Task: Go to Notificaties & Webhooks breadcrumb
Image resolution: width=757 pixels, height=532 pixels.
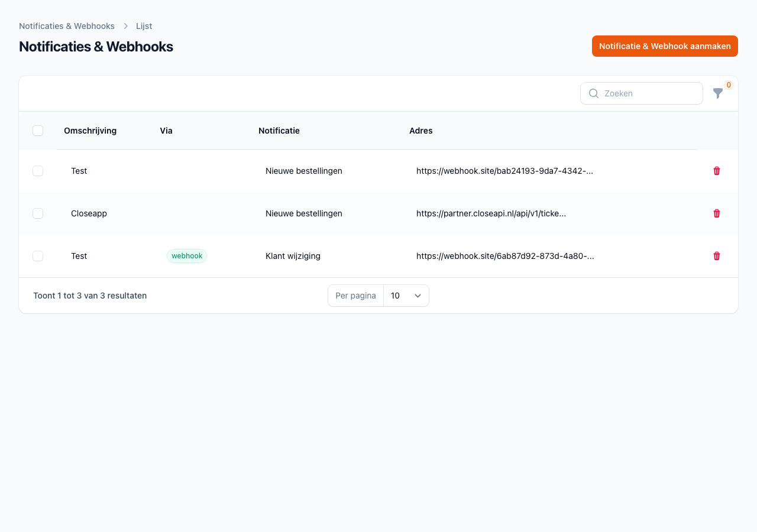Action: tap(67, 26)
